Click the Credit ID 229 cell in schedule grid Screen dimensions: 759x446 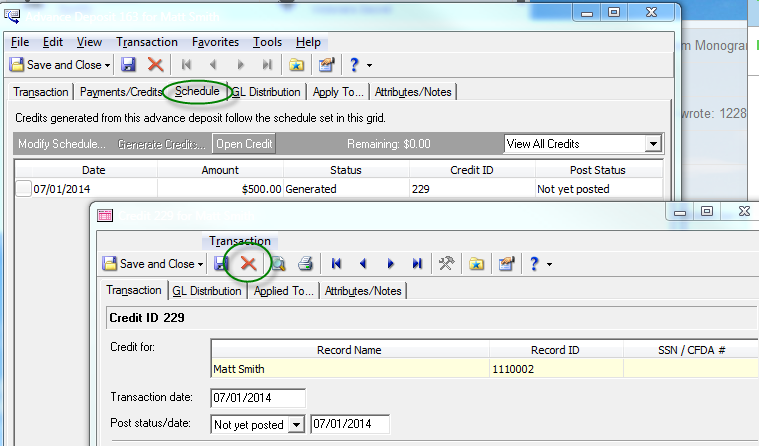472,189
